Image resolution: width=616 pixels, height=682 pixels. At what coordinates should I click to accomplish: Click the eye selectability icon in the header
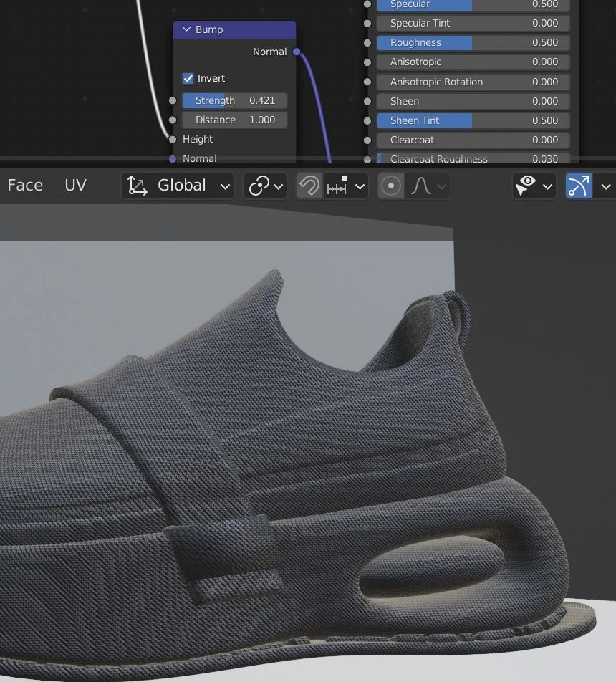pos(527,186)
